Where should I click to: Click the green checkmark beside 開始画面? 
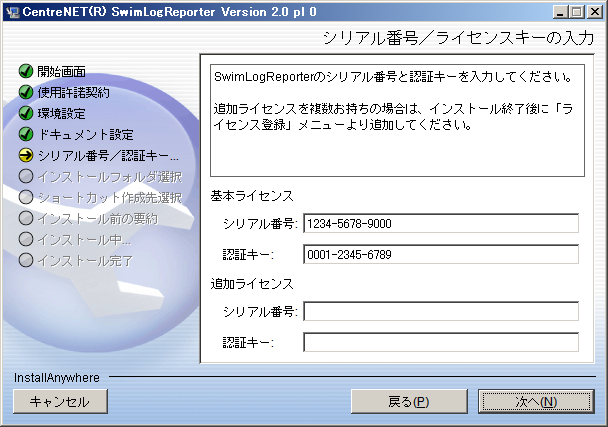click(x=26, y=71)
